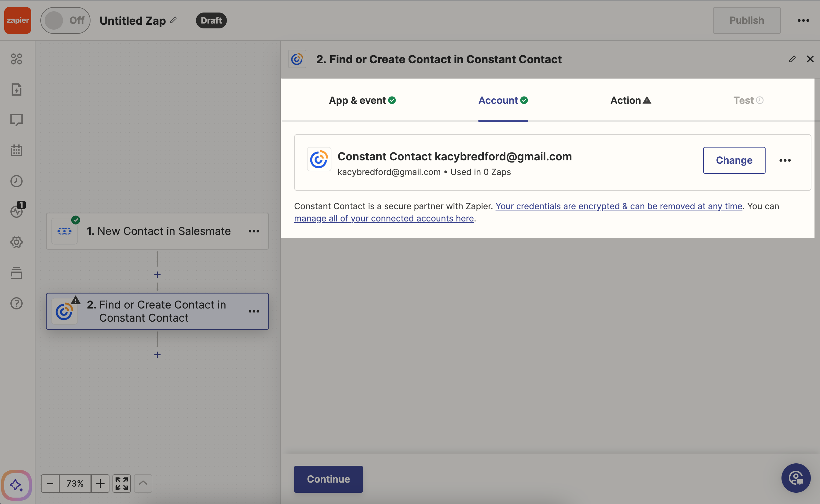Screen dimensions: 820x504
Task: Toggle the Zap On/Off switch
Action: [x=65, y=20]
